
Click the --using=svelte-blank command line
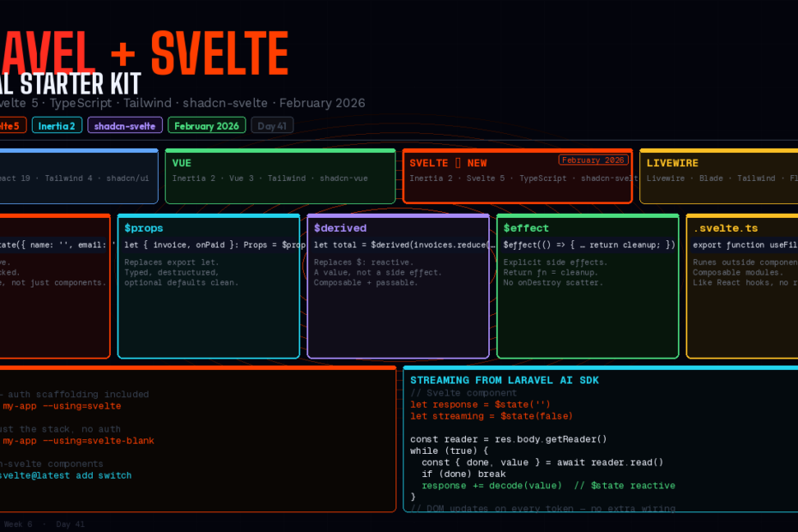[79, 441]
